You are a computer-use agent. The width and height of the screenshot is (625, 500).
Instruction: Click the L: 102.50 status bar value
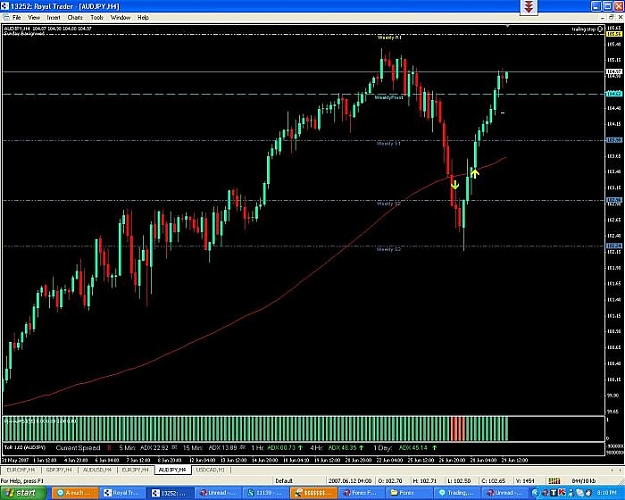459,481
